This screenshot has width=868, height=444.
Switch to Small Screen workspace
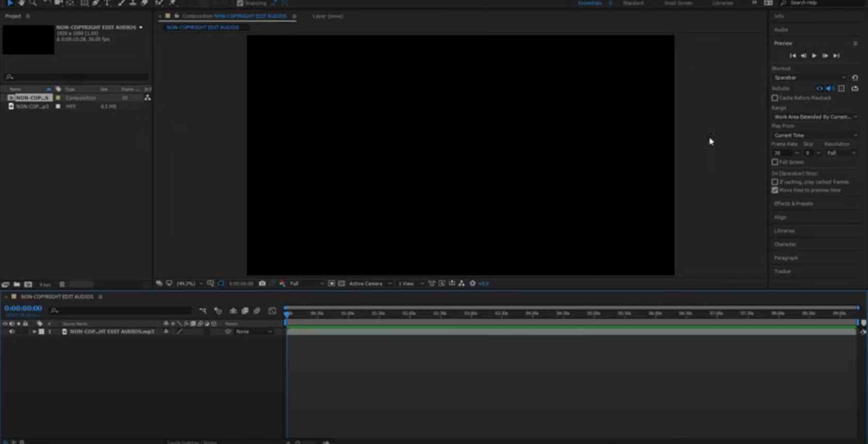click(678, 3)
